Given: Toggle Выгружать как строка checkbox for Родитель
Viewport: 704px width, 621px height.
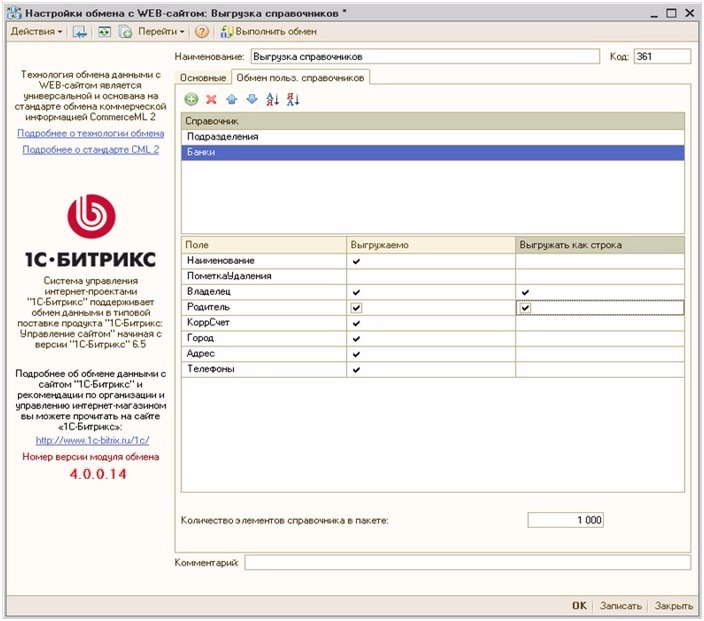Looking at the screenshot, I should coord(525,308).
